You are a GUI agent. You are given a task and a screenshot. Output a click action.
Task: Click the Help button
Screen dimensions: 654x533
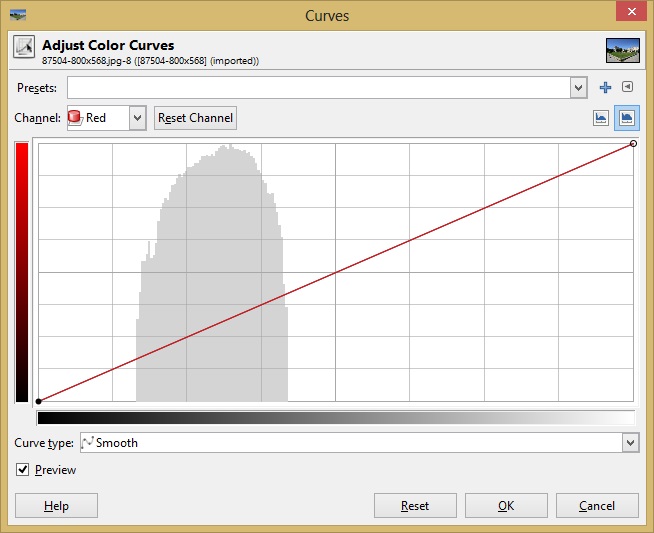pos(56,506)
